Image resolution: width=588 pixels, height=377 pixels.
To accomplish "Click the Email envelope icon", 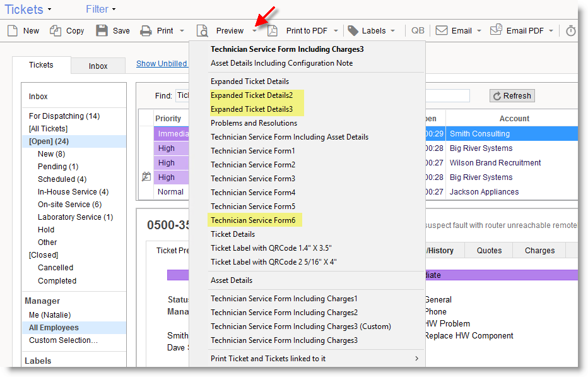I will coord(442,30).
